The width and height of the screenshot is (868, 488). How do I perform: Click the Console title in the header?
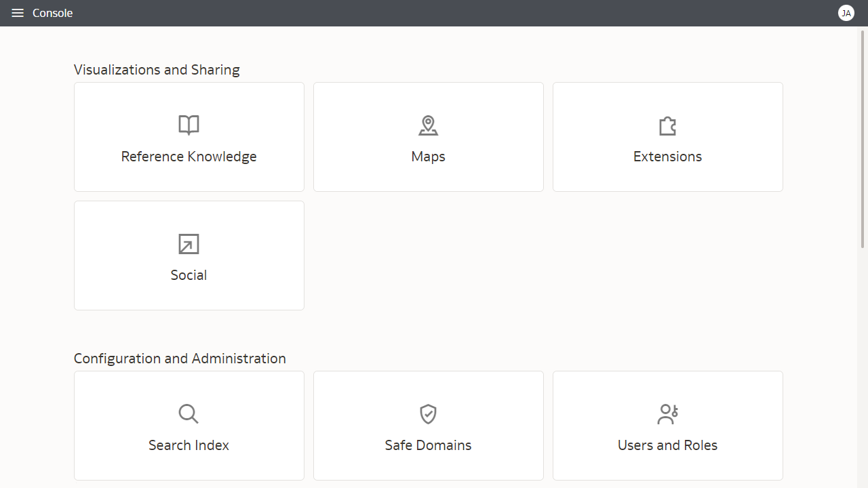(x=52, y=12)
